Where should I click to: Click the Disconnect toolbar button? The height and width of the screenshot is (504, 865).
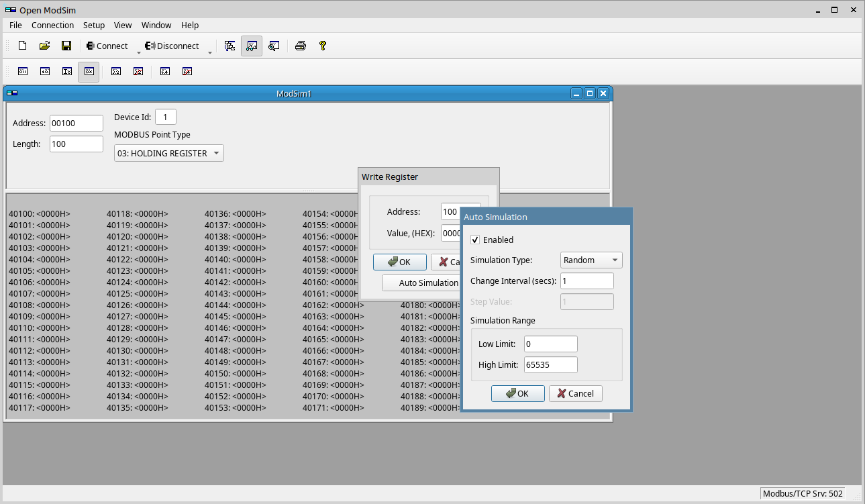tap(171, 46)
